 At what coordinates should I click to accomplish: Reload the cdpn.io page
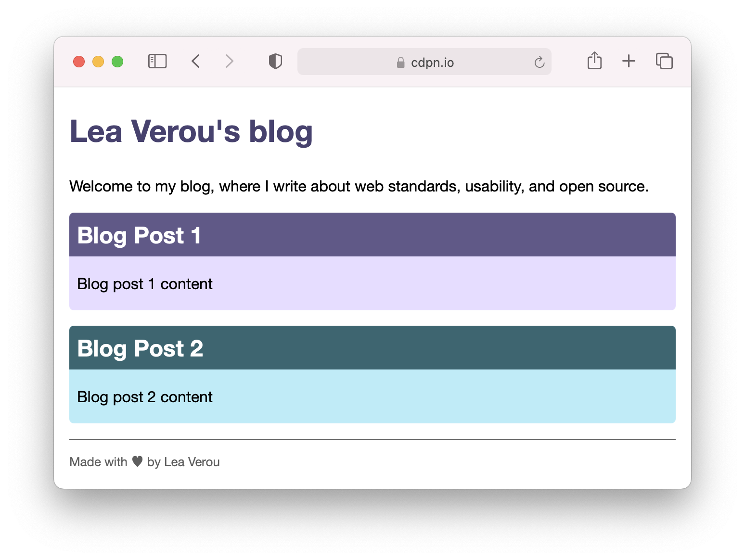point(539,62)
